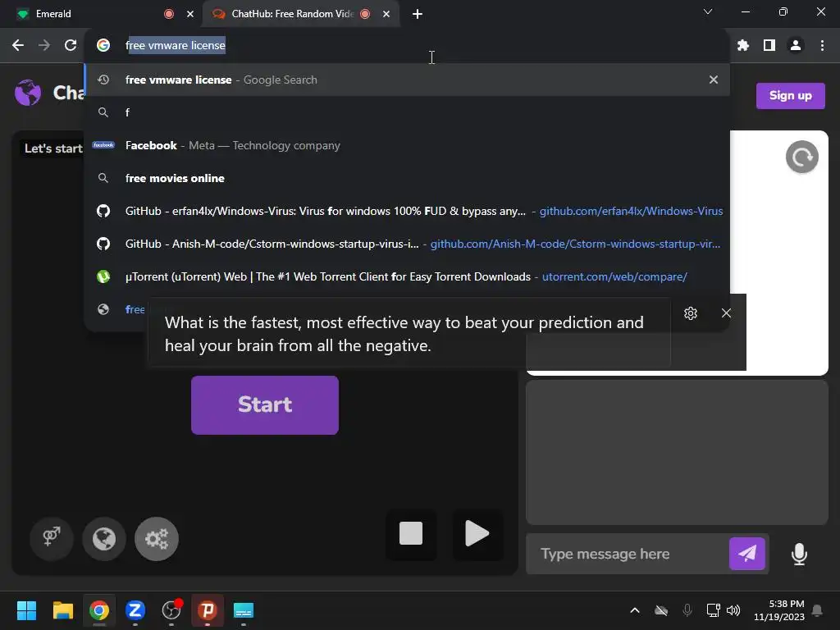Switch to the ChatHub tab
The height and width of the screenshot is (630, 840).
301,14
